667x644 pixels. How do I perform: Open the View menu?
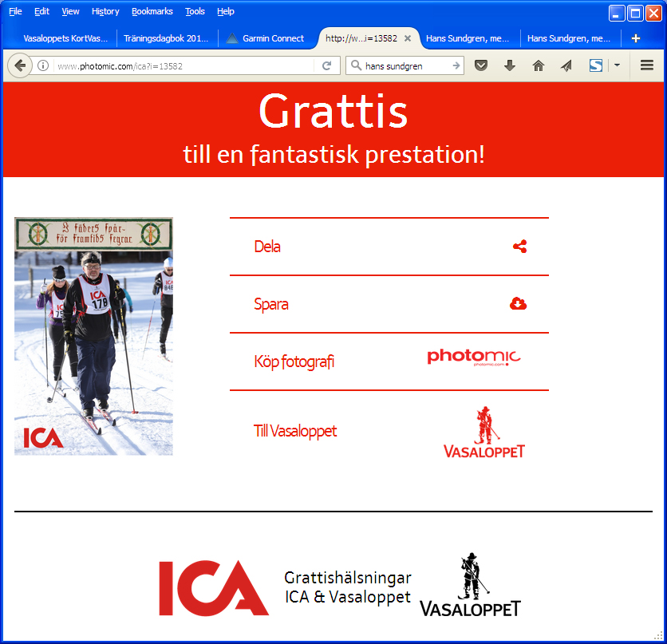pyautogui.click(x=71, y=11)
